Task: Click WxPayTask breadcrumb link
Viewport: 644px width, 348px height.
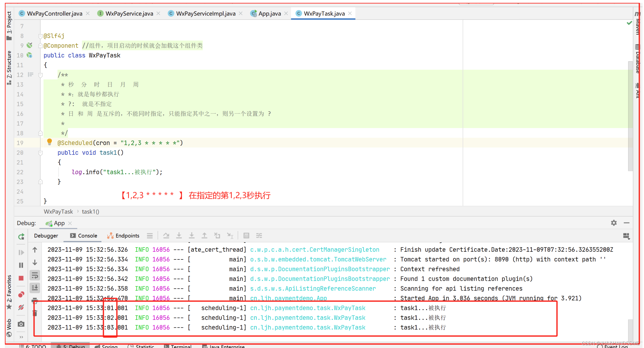Action: (x=58, y=212)
